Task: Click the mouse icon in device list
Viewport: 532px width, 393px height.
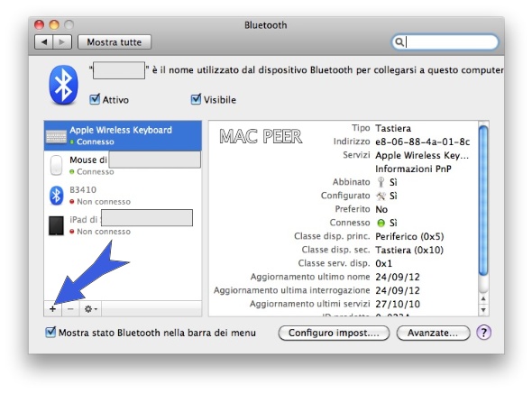Action: pos(56,165)
